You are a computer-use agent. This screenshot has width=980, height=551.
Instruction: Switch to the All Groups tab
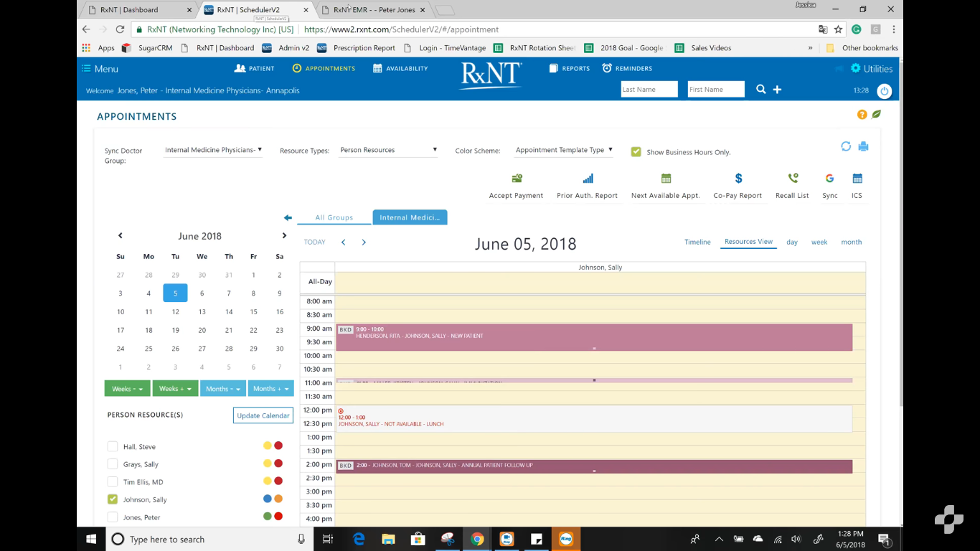tap(334, 217)
